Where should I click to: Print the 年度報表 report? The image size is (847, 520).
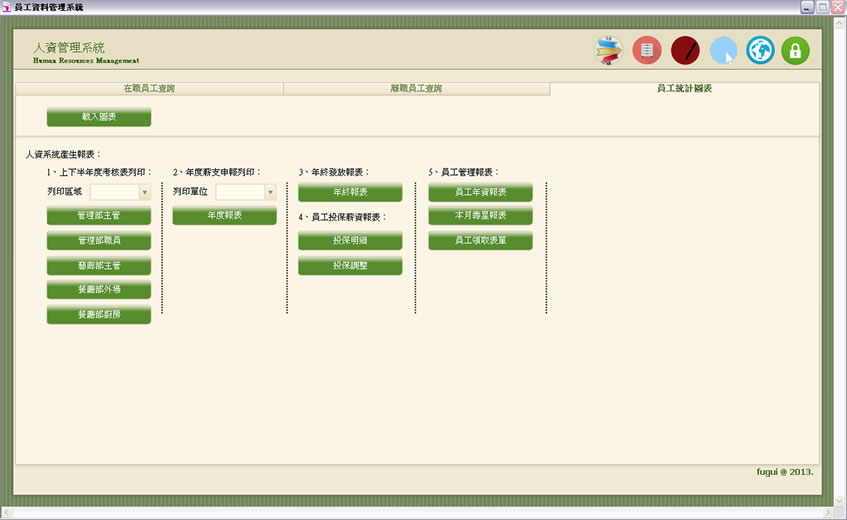224,216
